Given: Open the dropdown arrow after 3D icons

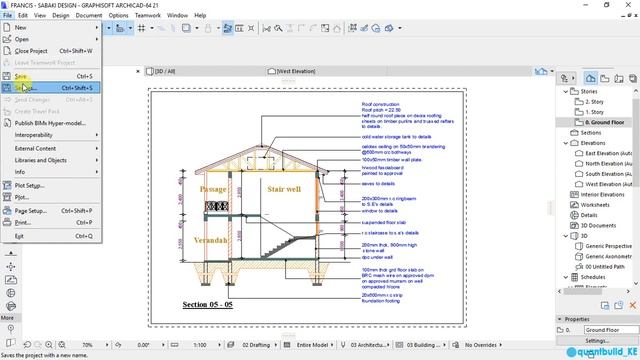Looking at the screenshot, I should pyautogui.click(x=400, y=28).
